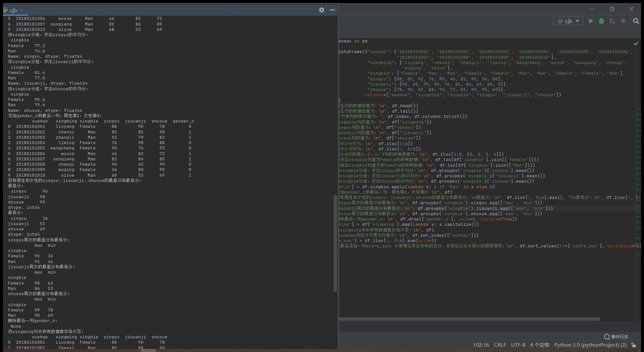Click 'shuxue男女的最高分和最低分:' output line
Image resolution: width=644 pixels, height=352 pixels.
pyautogui.click(x=39, y=294)
